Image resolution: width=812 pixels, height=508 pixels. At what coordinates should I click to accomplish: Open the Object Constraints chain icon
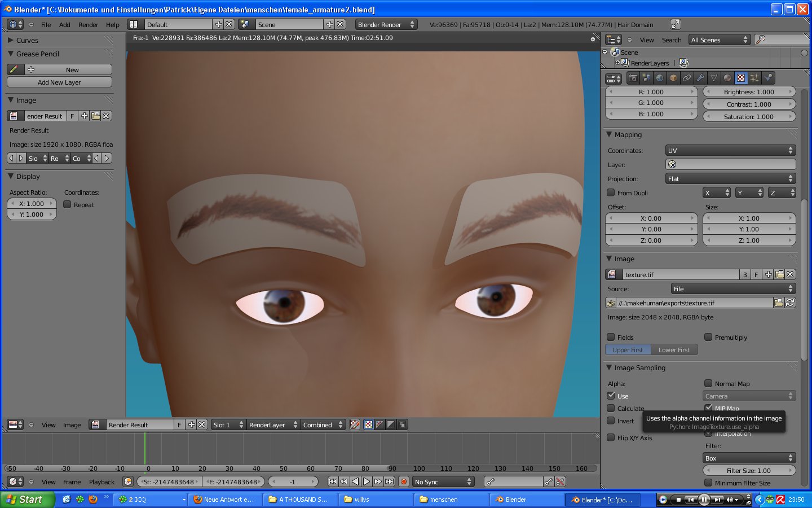click(687, 78)
